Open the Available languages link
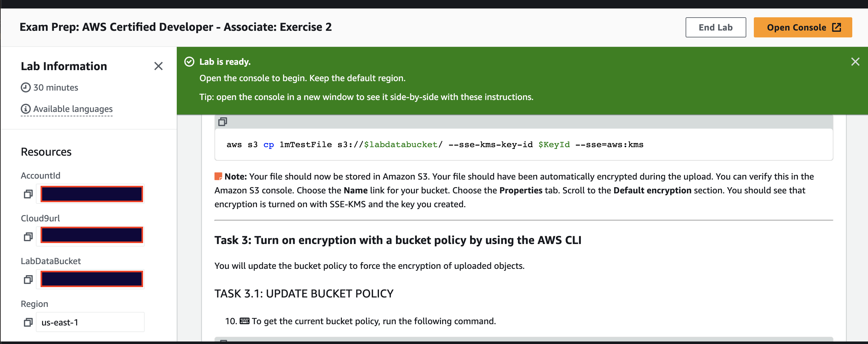This screenshot has height=344, width=868. (x=73, y=109)
